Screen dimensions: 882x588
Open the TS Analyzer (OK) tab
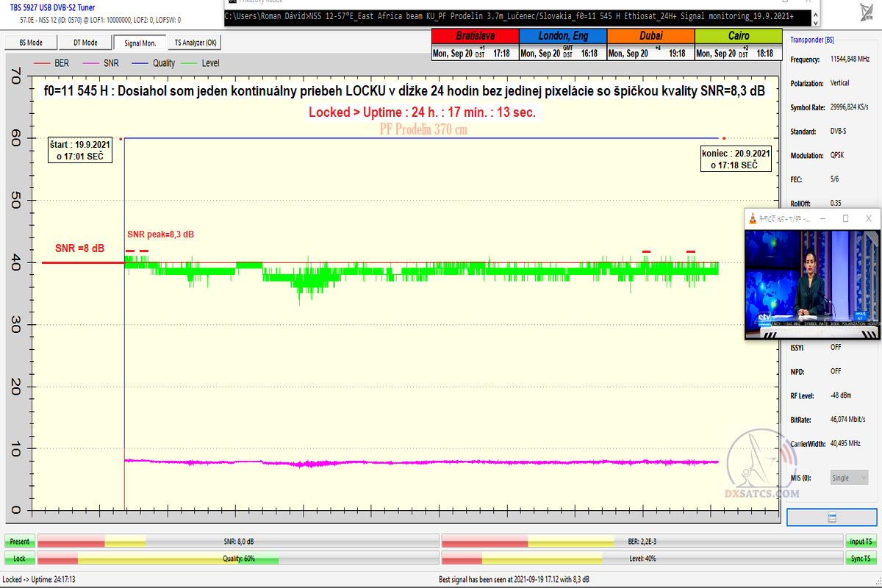[x=196, y=43]
